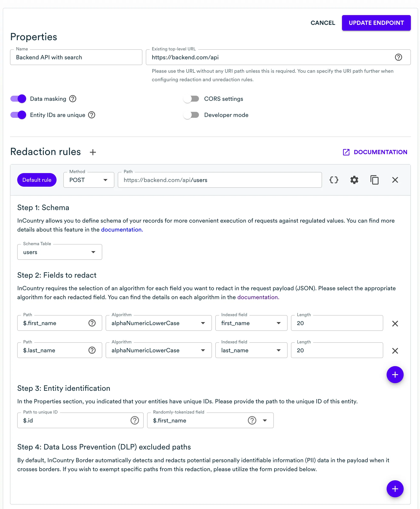
Task: Add a new redaction rule plus icon
Action: (x=93, y=152)
